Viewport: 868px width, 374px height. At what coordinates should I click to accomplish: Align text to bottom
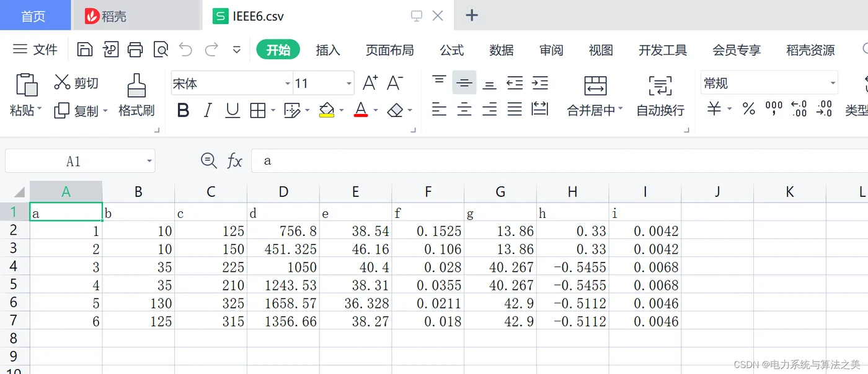click(x=490, y=84)
